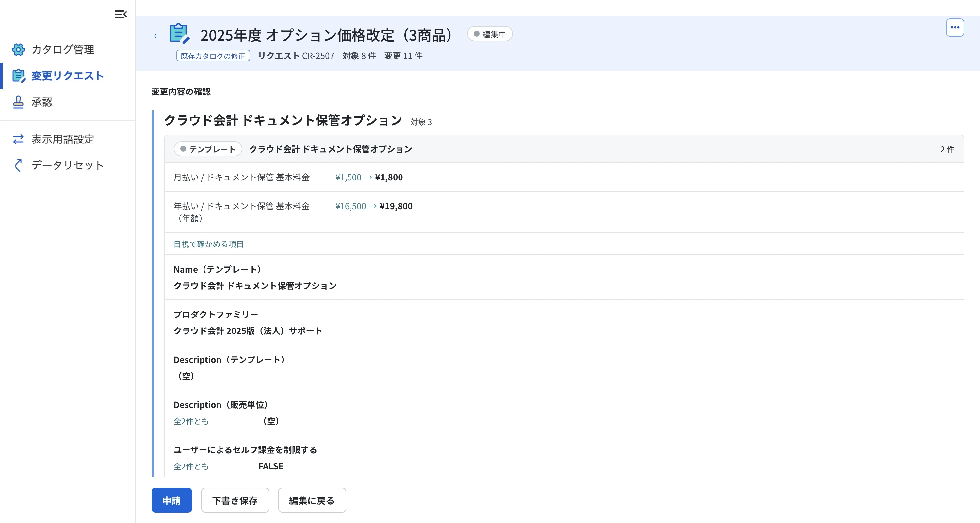Click the カタログ管理 gear icon
The image size is (980, 523).
point(18,49)
